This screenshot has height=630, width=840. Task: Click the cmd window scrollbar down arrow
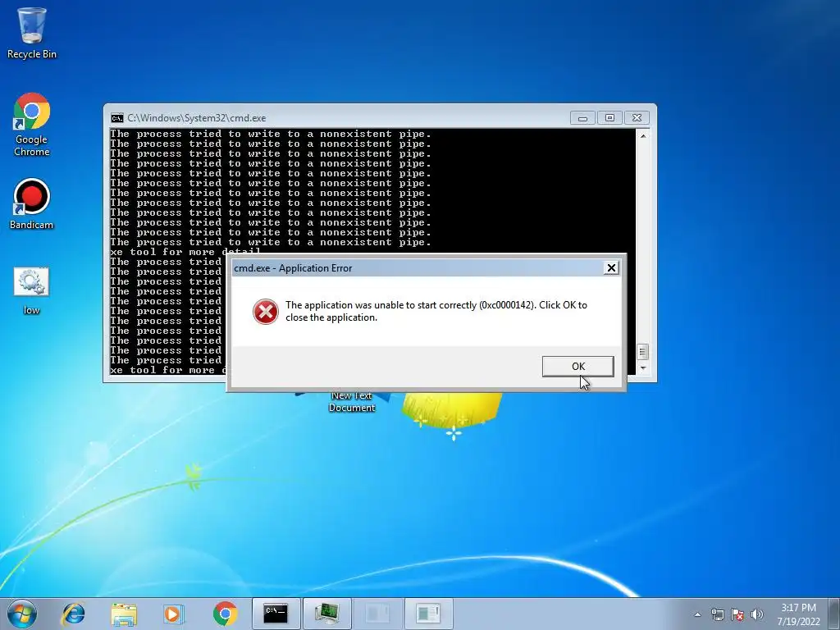pyautogui.click(x=643, y=368)
